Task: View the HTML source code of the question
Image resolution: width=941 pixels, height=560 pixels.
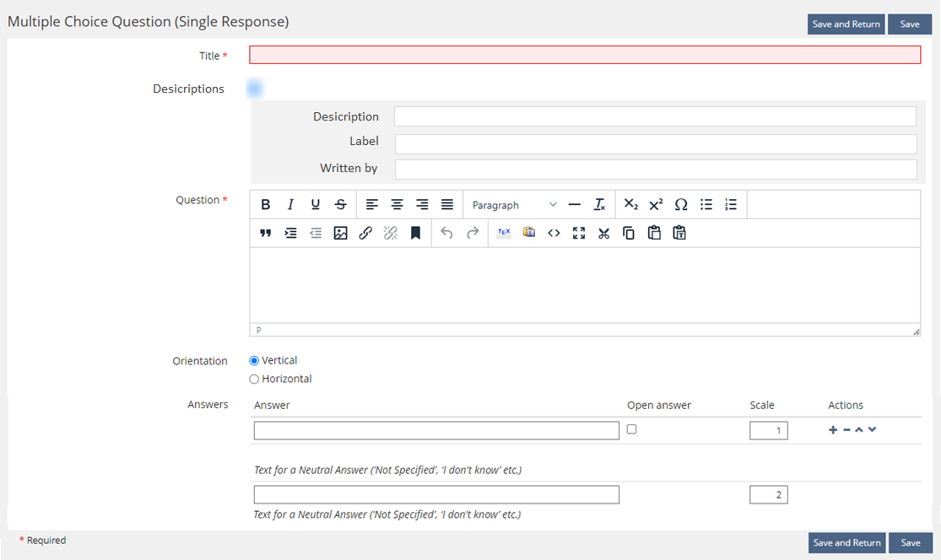Action: pyautogui.click(x=554, y=234)
